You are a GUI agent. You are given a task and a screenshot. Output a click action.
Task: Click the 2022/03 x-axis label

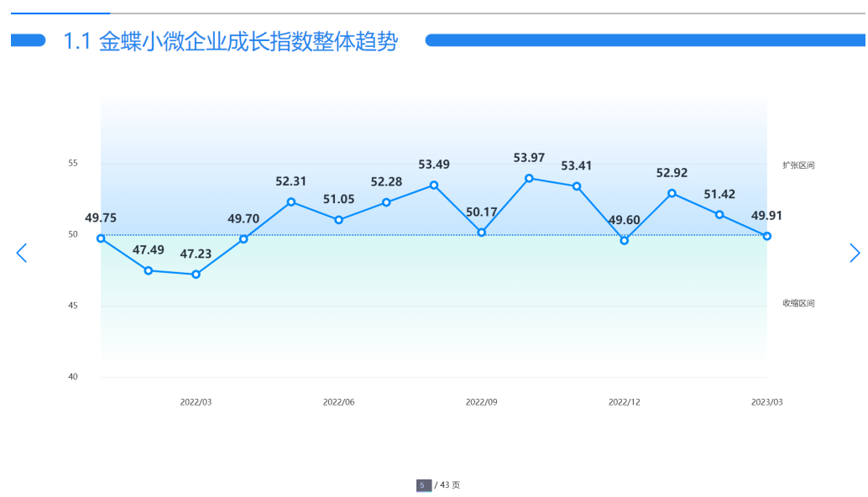click(x=196, y=402)
